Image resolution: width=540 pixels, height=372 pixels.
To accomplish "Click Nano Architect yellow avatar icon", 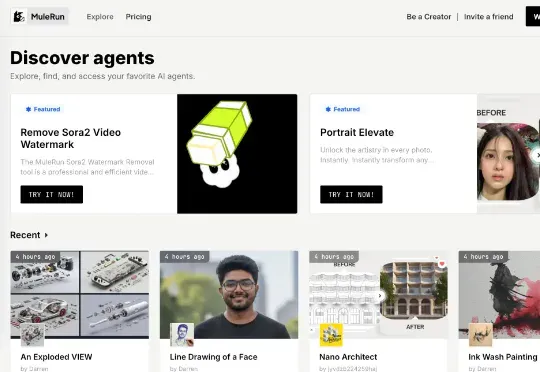I will pos(331,334).
